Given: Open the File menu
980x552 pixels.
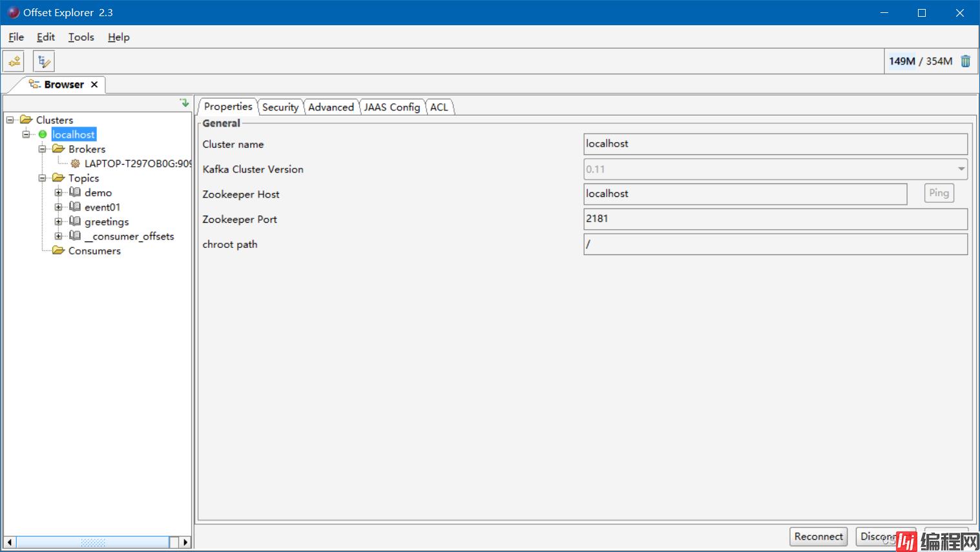Looking at the screenshot, I should point(16,37).
